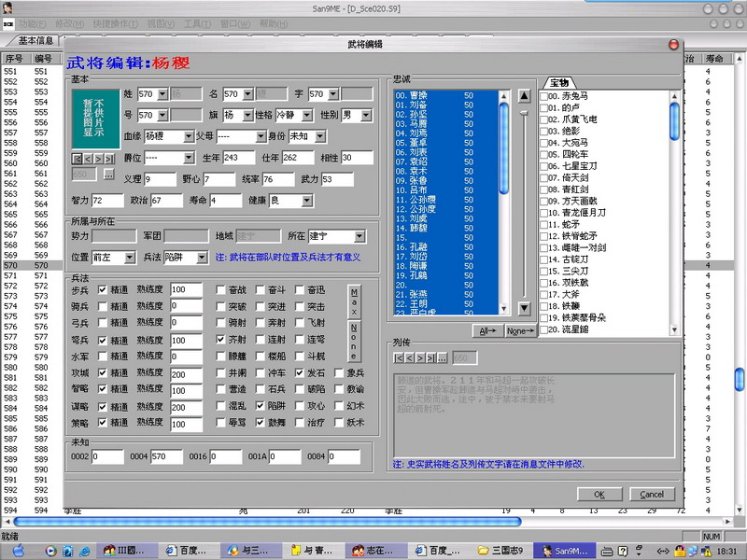Image resolution: width=747 pixels, height=560 pixels.
Task: Check the 赤兔马 treasure item
Action: [543, 96]
